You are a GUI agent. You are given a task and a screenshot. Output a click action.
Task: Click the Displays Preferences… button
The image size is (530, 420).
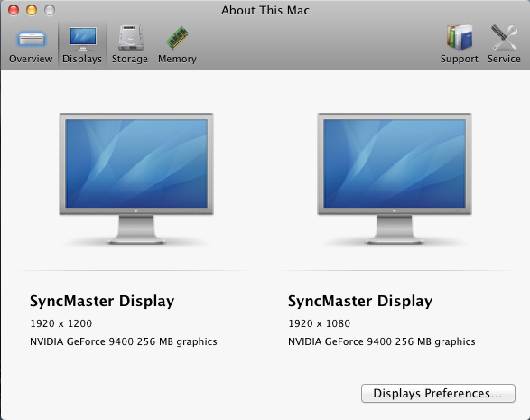coord(438,393)
